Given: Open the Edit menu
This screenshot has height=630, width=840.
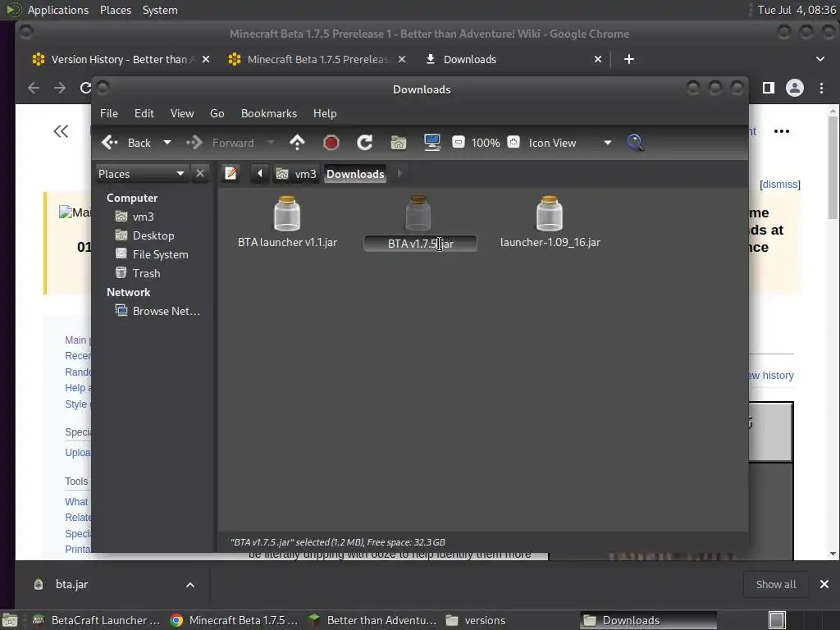Looking at the screenshot, I should 144,113.
